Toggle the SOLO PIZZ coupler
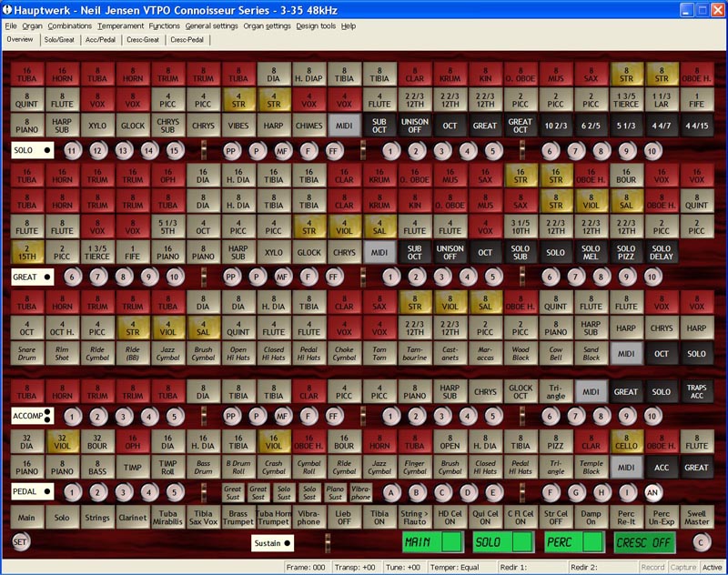 tap(626, 252)
